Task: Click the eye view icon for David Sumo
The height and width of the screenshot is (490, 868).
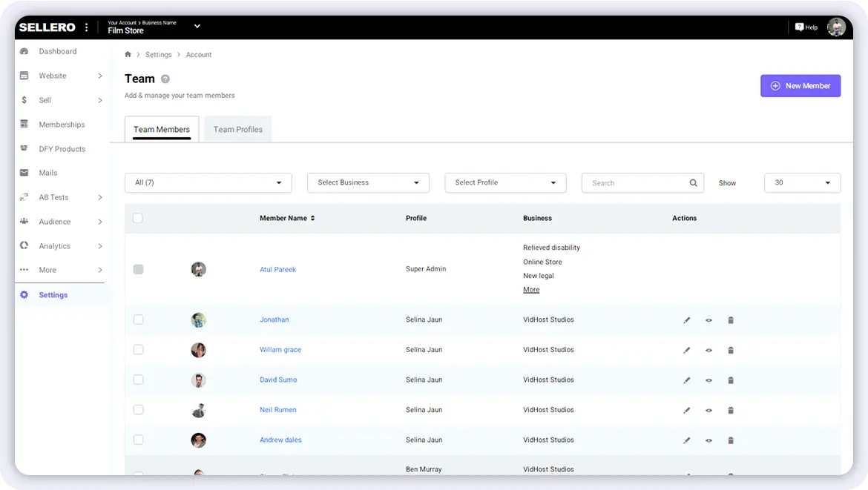Action: point(708,380)
